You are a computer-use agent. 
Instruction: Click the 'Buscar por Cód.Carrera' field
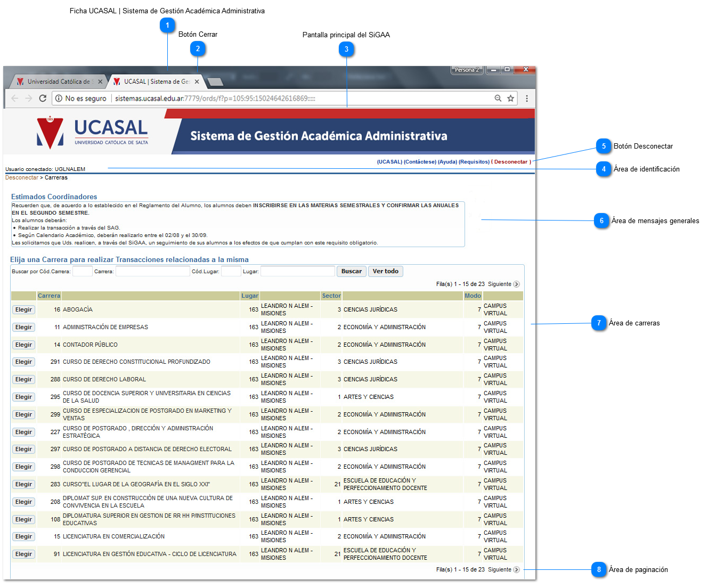(82, 271)
